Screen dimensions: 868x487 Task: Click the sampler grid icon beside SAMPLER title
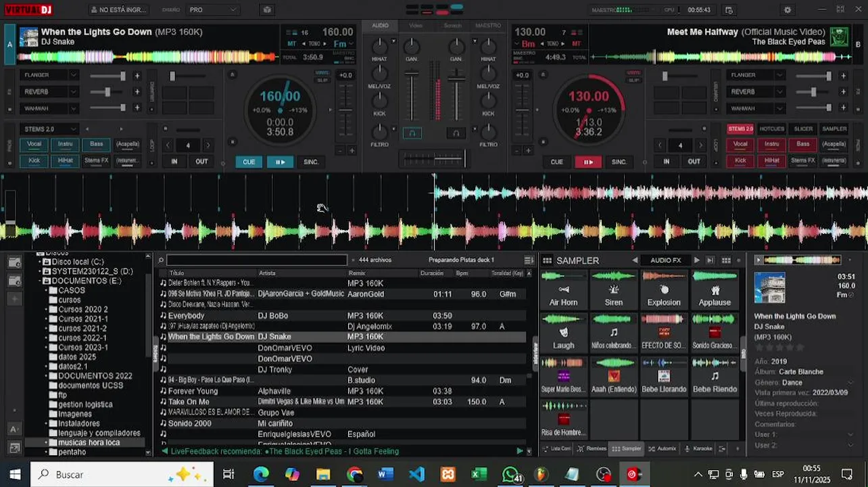(x=547, y=260)
